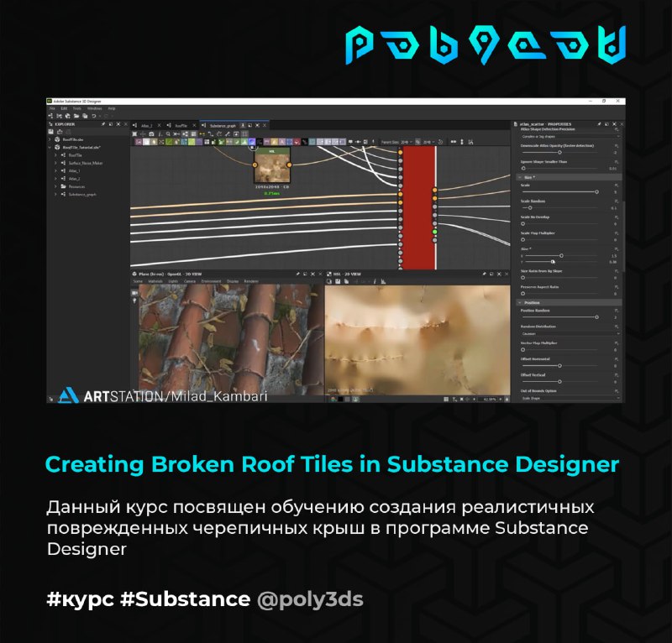This screenshot has height=643, width=672.
Task: Click the open folder icon in main toolbar
Action: 76,116
